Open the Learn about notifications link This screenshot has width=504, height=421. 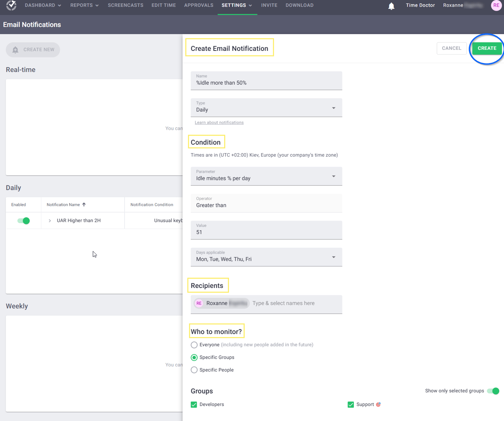[x=219, y=122]
